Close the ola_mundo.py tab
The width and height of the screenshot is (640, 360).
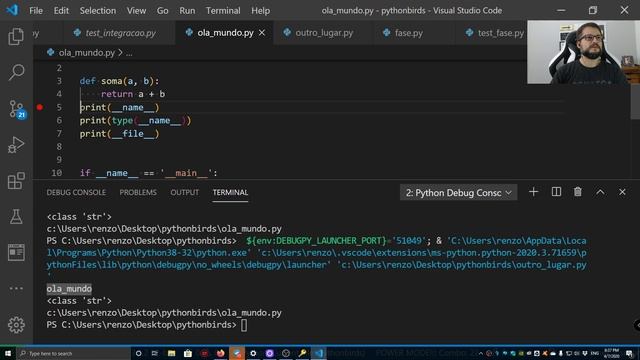(262, 33)
